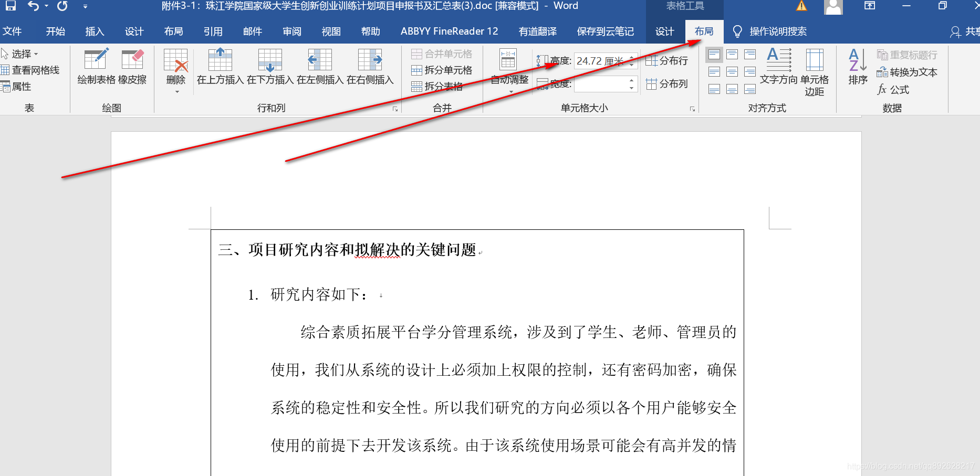Click the Redo/Repeat icon

tap(62, 6)
